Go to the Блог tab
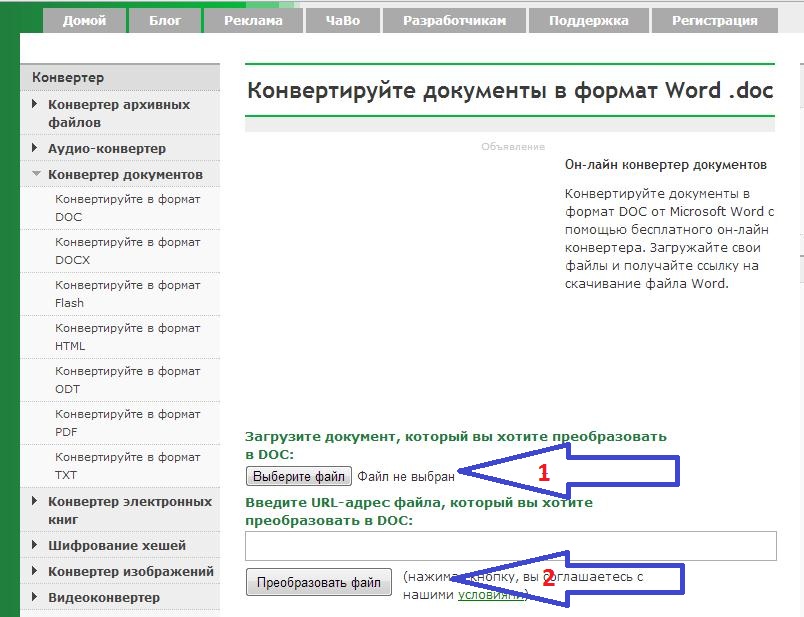 pos(165,20)
